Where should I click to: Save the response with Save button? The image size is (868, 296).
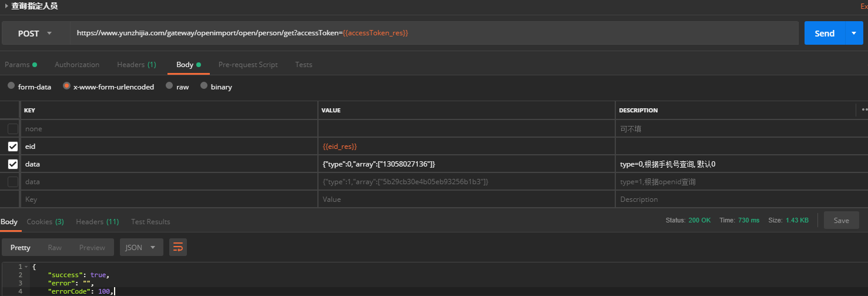[841, 220]
